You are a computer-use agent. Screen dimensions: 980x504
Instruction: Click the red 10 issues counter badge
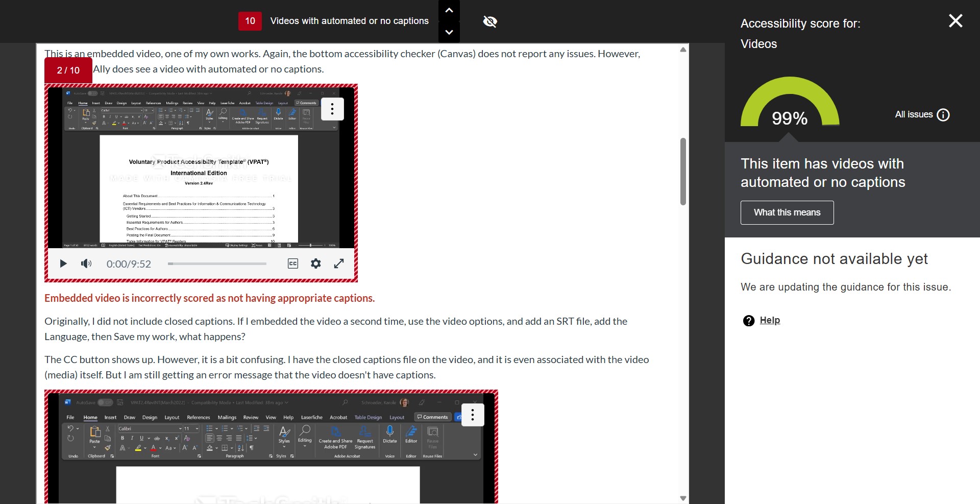tap(250, 21)
